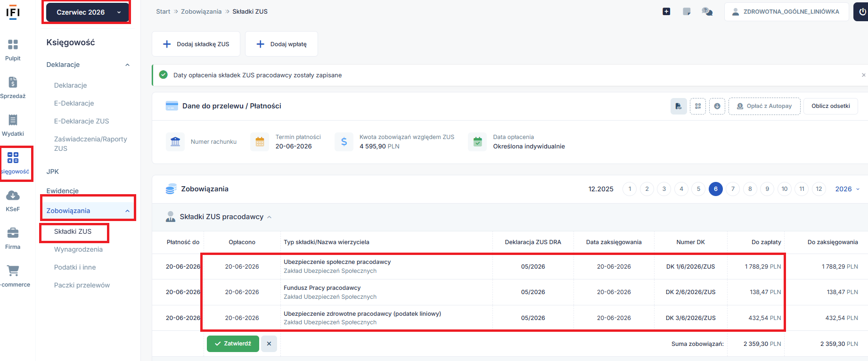Edit Opłacono date for Ubezpieczenie społeczne row
Viewport: 868px width, 361px height.
point(242,267)
